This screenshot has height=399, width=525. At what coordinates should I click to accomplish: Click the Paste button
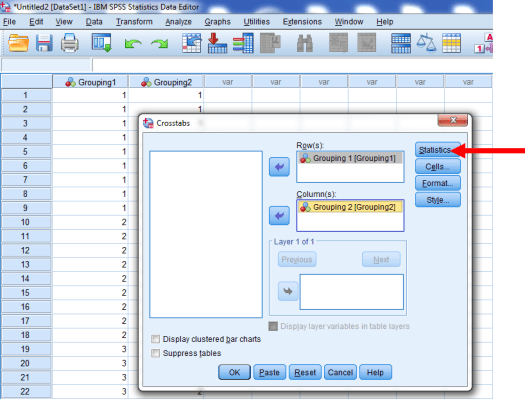click(x=270, y=372)
